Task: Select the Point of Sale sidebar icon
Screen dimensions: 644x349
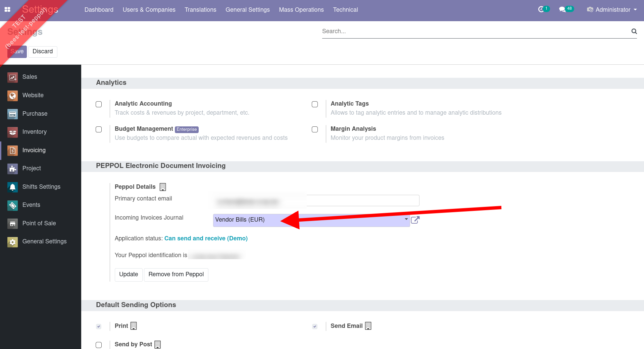Action: [x=12, y=224]
